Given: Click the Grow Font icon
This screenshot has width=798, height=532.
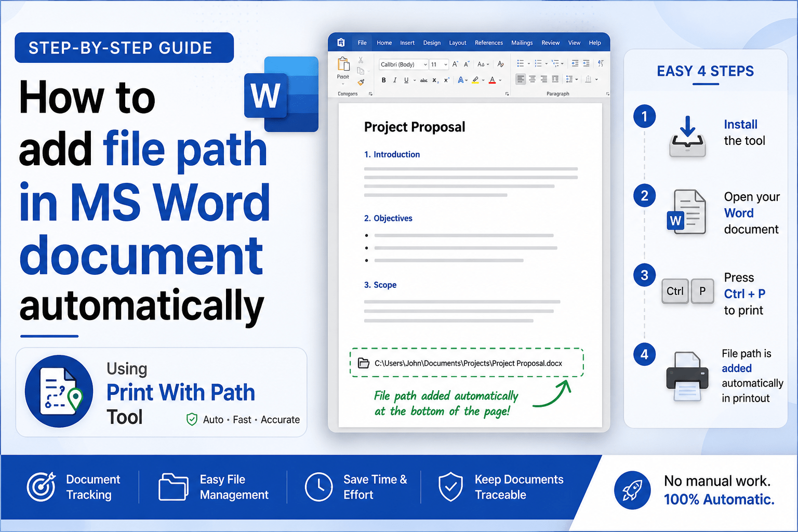Looking at the screenshot, I should (455, 64).
